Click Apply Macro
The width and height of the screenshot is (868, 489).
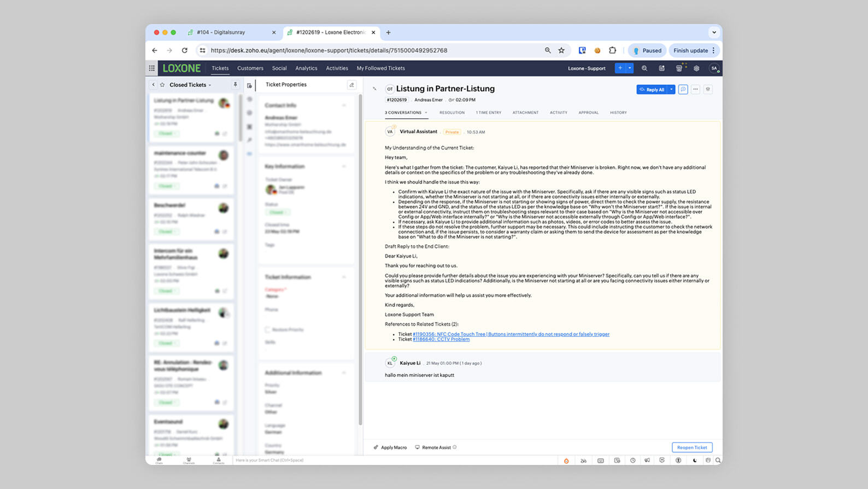coord(390,447)
